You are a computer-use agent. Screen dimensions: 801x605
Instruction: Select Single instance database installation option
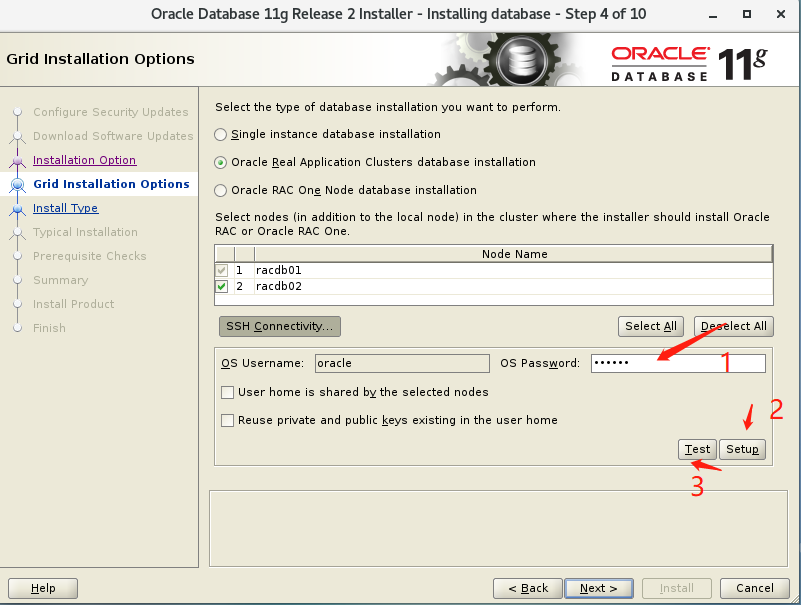point(220,134)
